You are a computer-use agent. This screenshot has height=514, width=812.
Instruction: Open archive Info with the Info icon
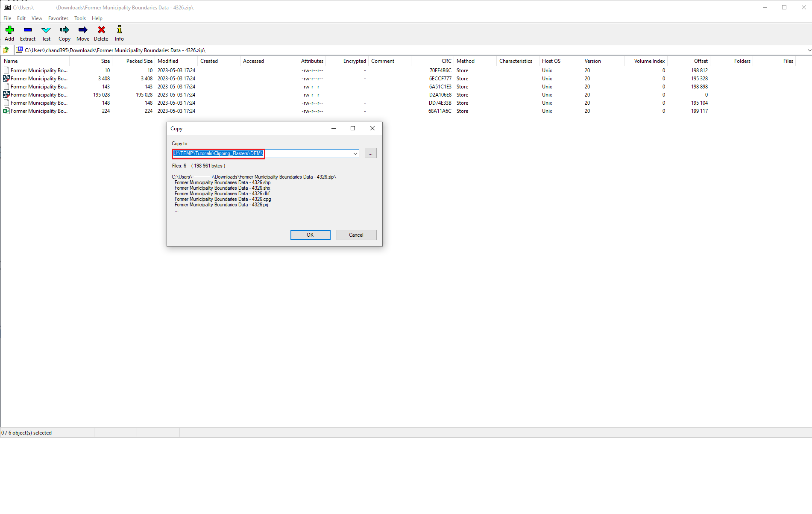pyautogui.click(x=119, y=33)
